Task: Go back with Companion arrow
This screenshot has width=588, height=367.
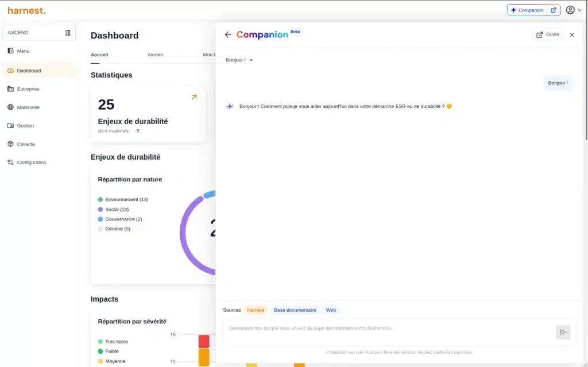Action: pos(228,34)
